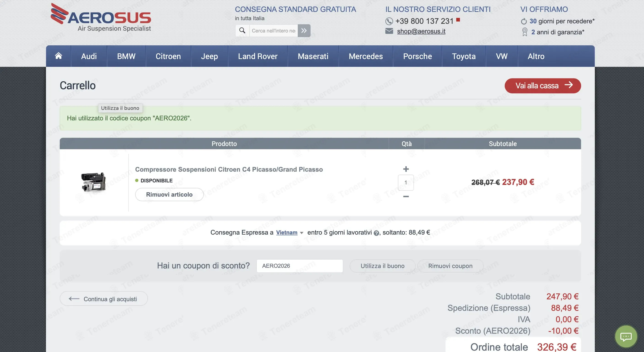Click the IVA 0,00 € amount

tap(567, 320)
